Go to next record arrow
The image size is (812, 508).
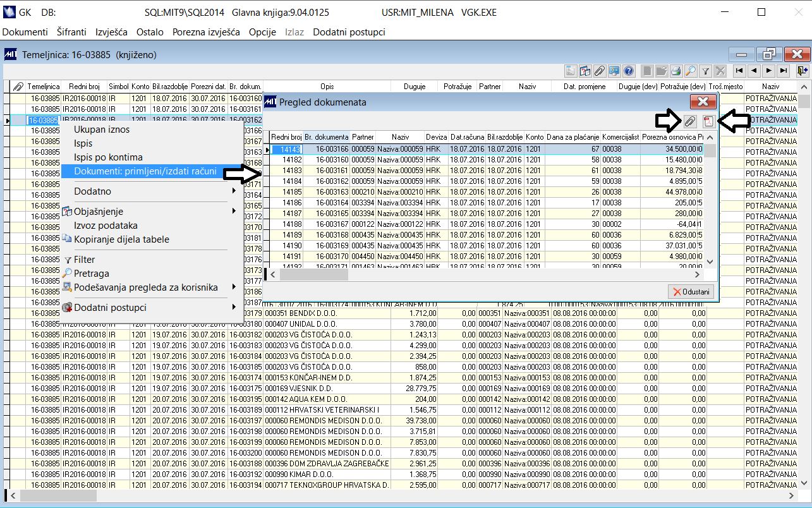(768, 71)
